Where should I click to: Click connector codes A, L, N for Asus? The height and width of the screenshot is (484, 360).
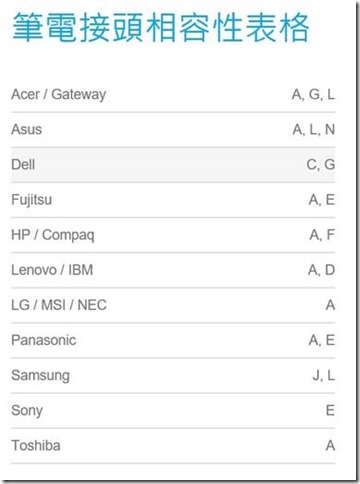[314, 130]
